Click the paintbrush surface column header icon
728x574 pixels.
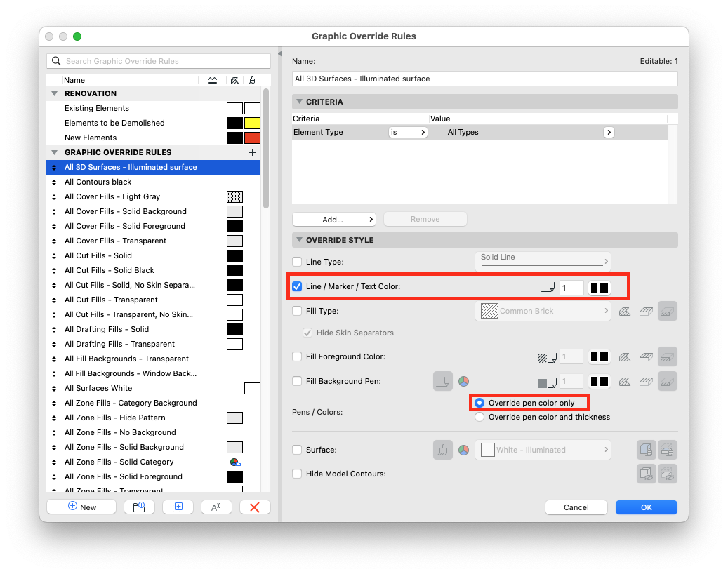[x=252, y=80]
